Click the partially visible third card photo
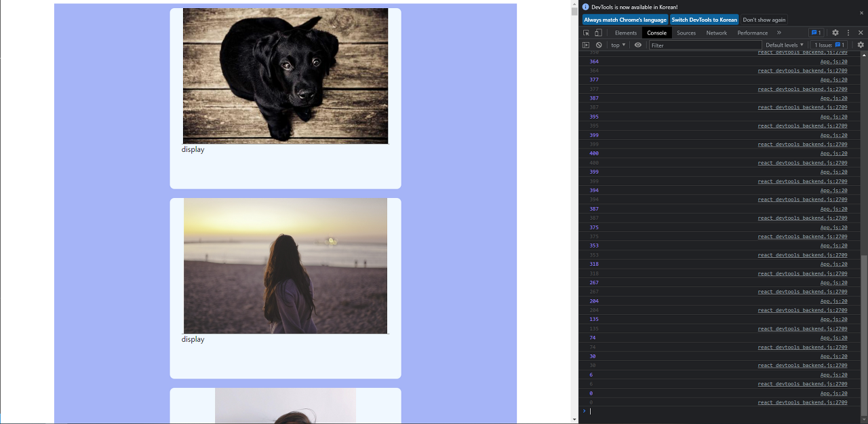The height and width of the screenshot is (424, 868). pyautogui.click(x=285, y=406)
